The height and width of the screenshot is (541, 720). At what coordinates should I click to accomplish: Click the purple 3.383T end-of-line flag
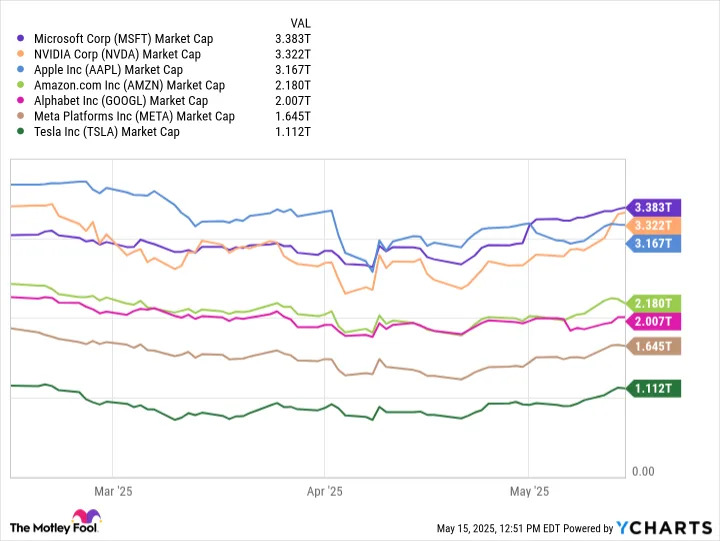pyautogui.click(x=653, y=208)
